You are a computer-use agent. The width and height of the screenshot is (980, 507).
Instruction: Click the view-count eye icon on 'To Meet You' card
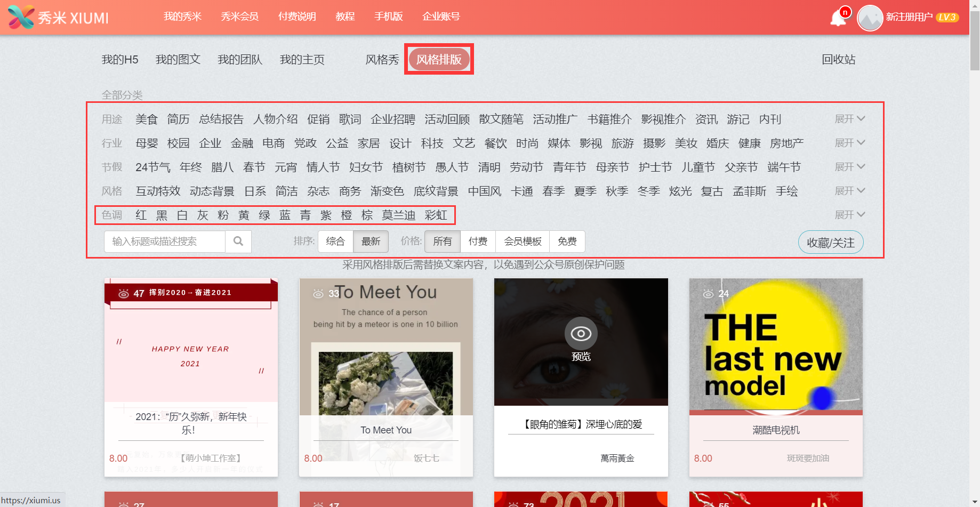[x=318, y=293]
